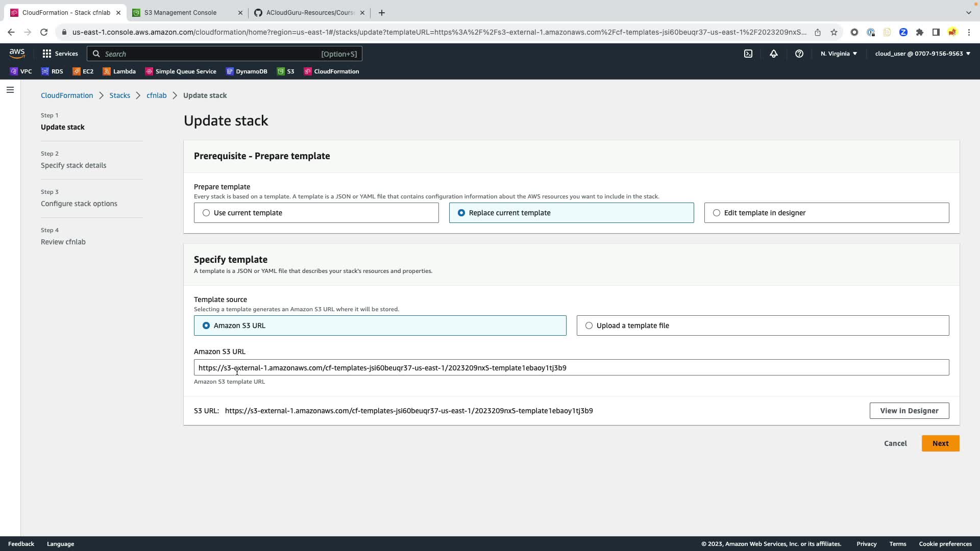Open the cloud_user account dropdown

coord(922,54)
